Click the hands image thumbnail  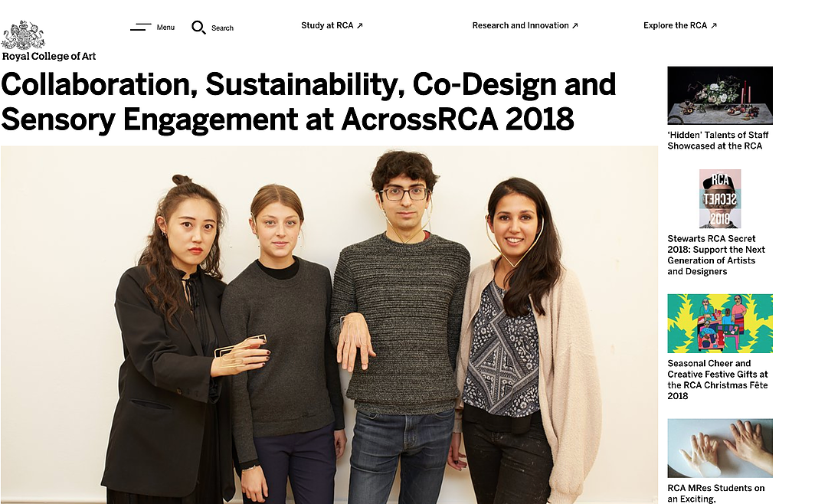pyautogui.click(x=720, y=448)
